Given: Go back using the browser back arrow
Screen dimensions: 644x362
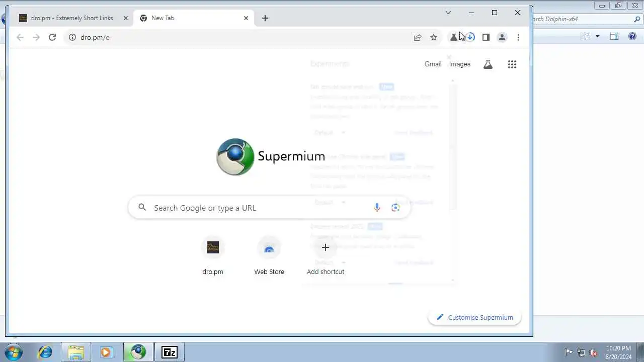Looking at the screenshot, I should [x=20, y=37].
